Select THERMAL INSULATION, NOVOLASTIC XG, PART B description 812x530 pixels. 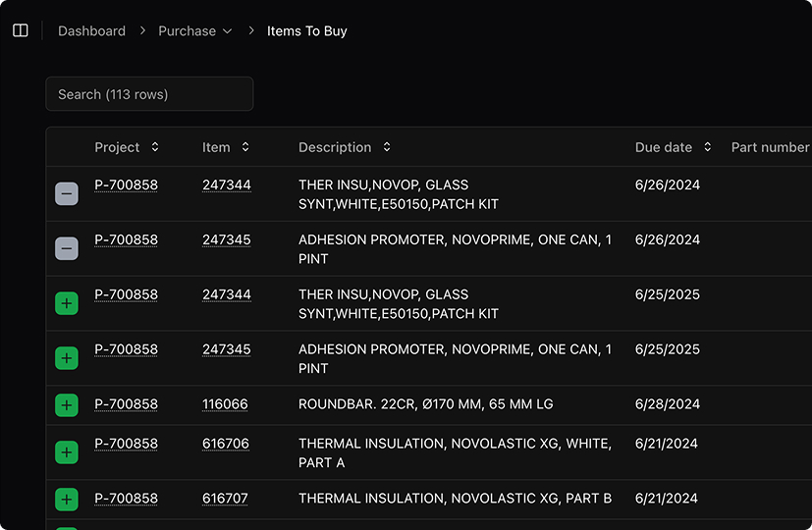pyautogui.click(x=455, y=499)
